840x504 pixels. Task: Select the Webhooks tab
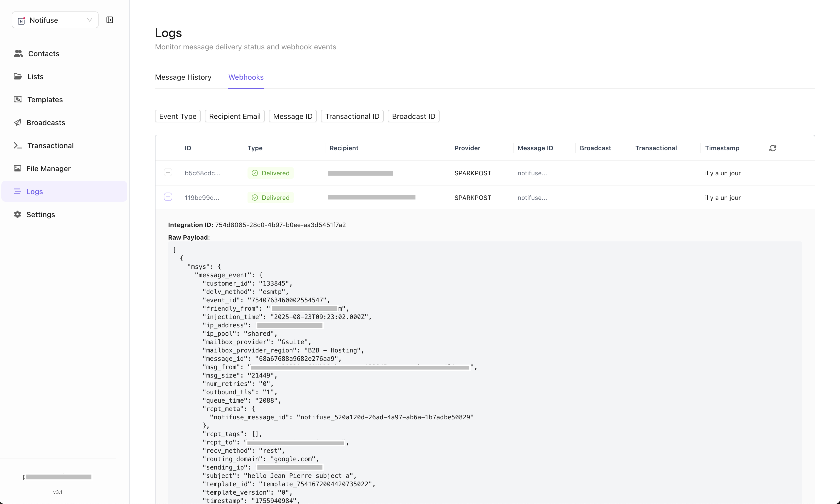246,77
